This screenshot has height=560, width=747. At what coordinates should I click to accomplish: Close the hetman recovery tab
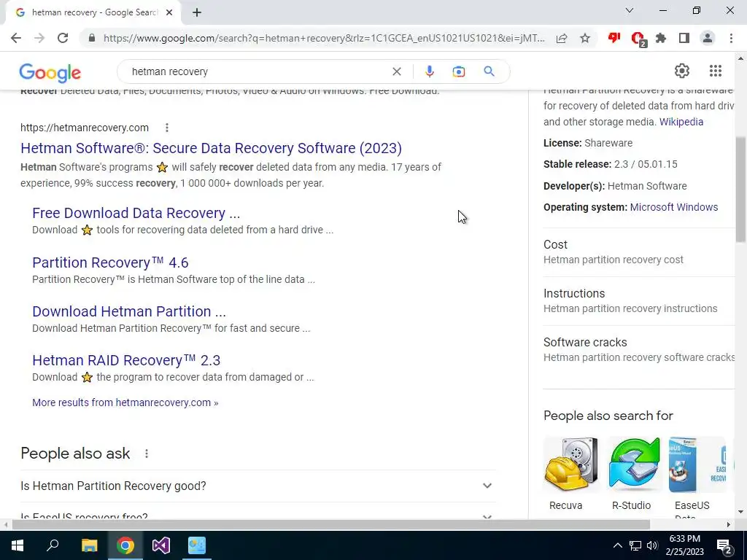click(169, 13)
